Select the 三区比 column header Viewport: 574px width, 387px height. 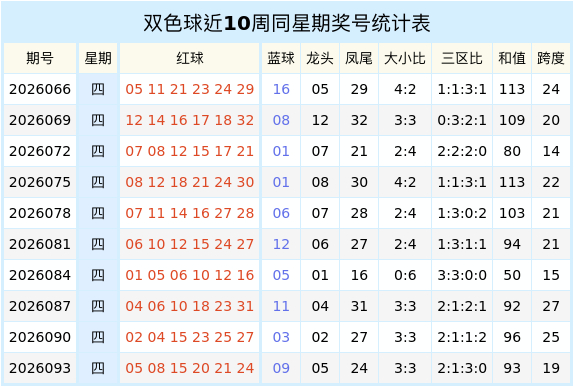pos(462,58)
